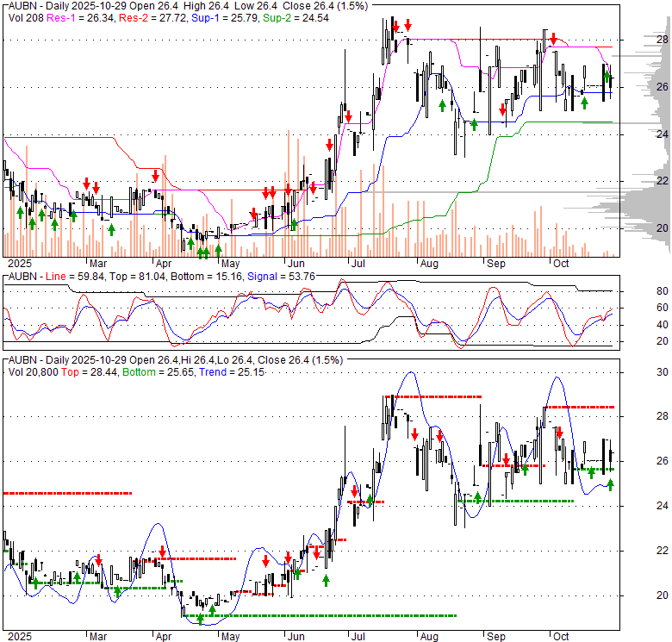Click the Oct label on bottom chart axis
The width and height of the screenshot is (672, 642).
(x=561, y=635)
